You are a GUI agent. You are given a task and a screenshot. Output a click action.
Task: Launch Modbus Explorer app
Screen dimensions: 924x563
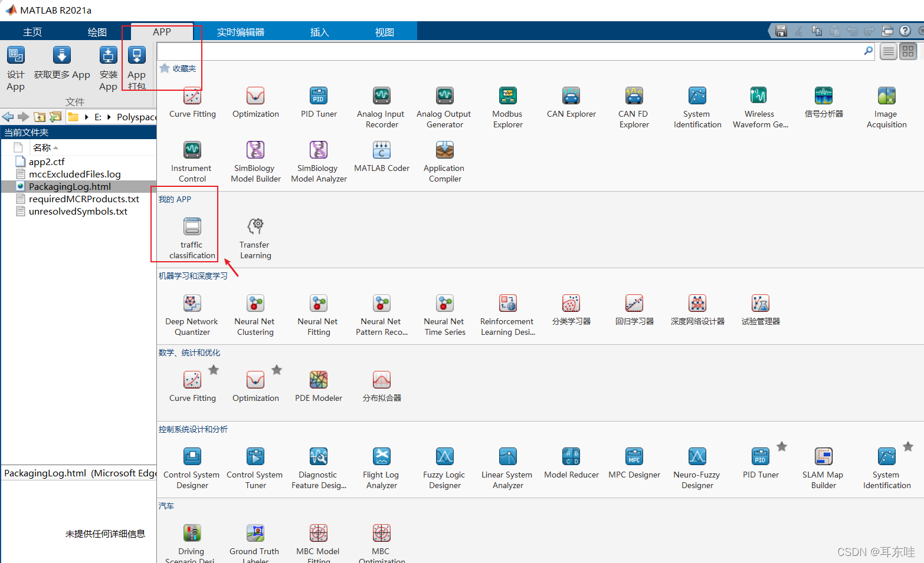[507, 108]
